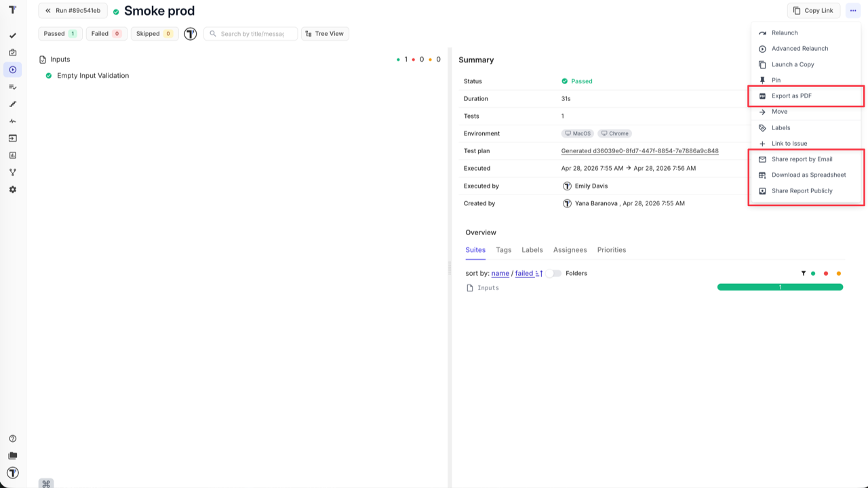Click the Inputs suite file icon in tree

[x=43, y=60]
